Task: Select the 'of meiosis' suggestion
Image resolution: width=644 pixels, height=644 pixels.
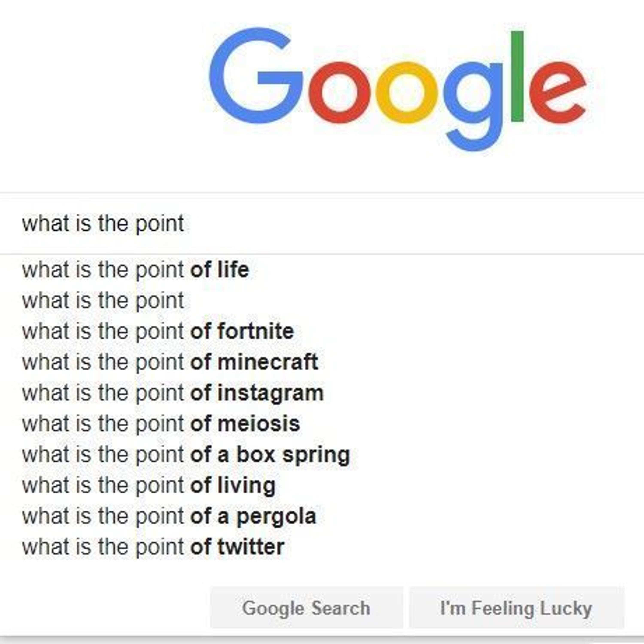Action: (x=161, y=423)
